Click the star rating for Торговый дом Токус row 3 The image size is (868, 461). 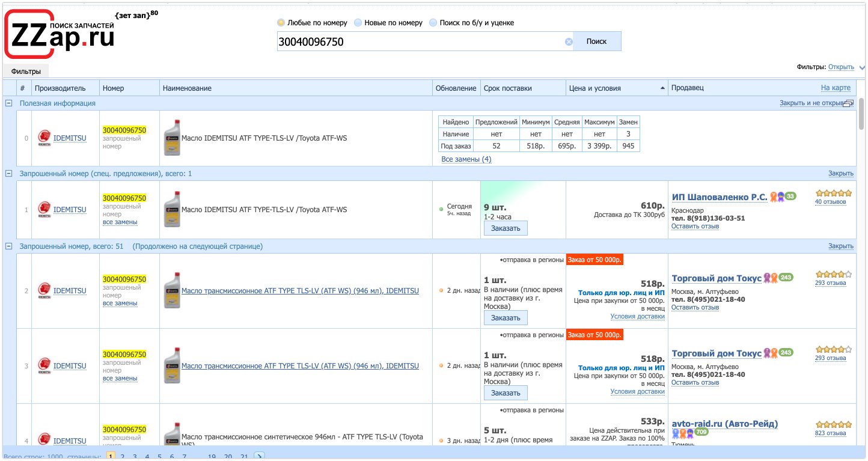click(x=834, y=349)
